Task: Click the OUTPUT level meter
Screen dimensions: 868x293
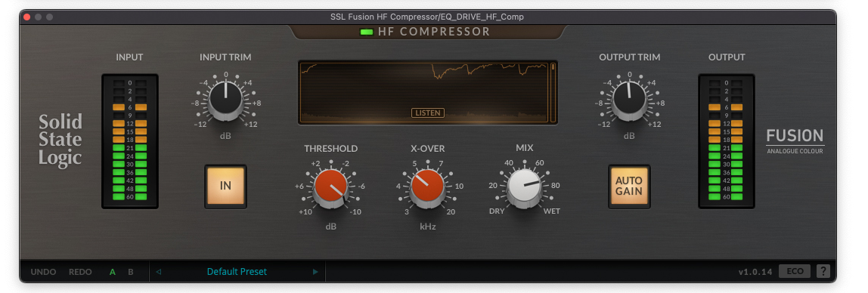Action: (x=727, y=141)
